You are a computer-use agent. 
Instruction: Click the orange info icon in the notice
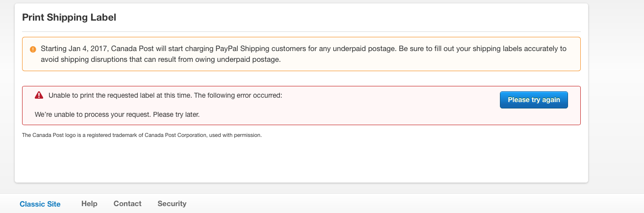(x=33, y=49)
